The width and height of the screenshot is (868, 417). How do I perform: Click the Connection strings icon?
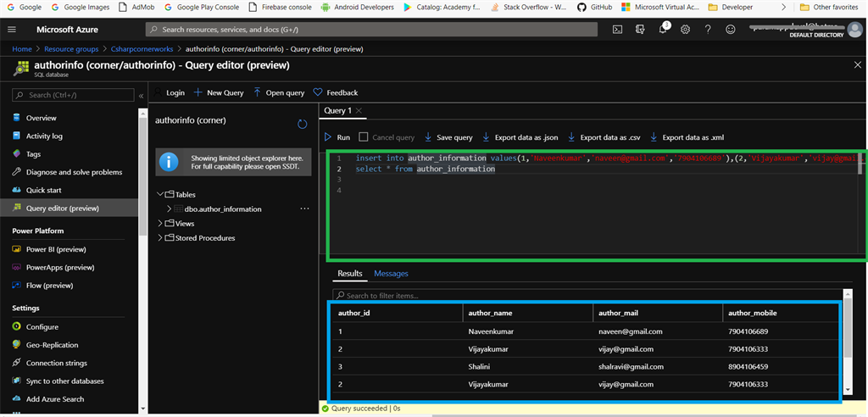click(x=17, y=364)
